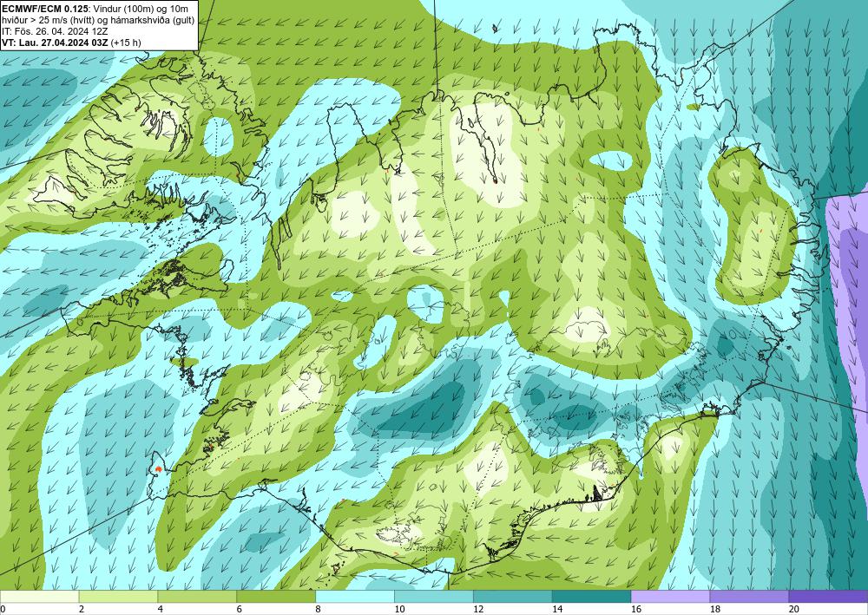Click the 8–10 m/s light cyan legend swatch

tap(355, 597)
